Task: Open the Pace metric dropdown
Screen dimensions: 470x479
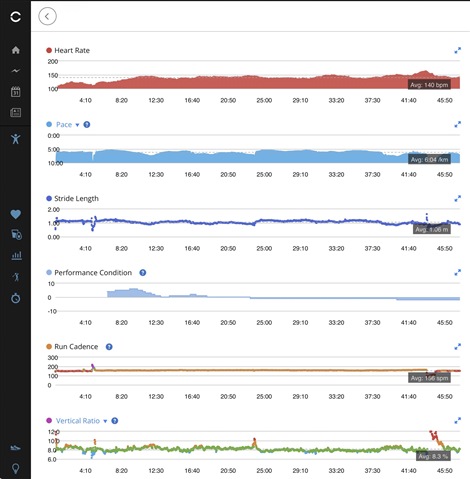Action: (x=77, y=125)
